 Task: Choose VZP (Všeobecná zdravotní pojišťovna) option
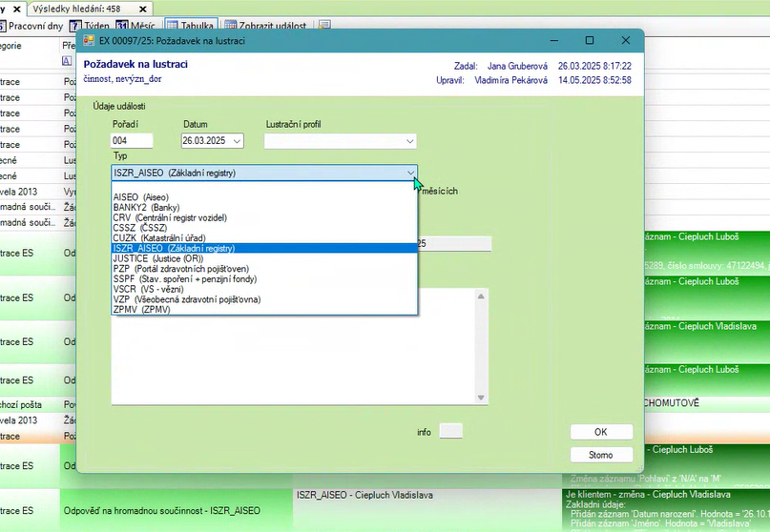(186, 298)
